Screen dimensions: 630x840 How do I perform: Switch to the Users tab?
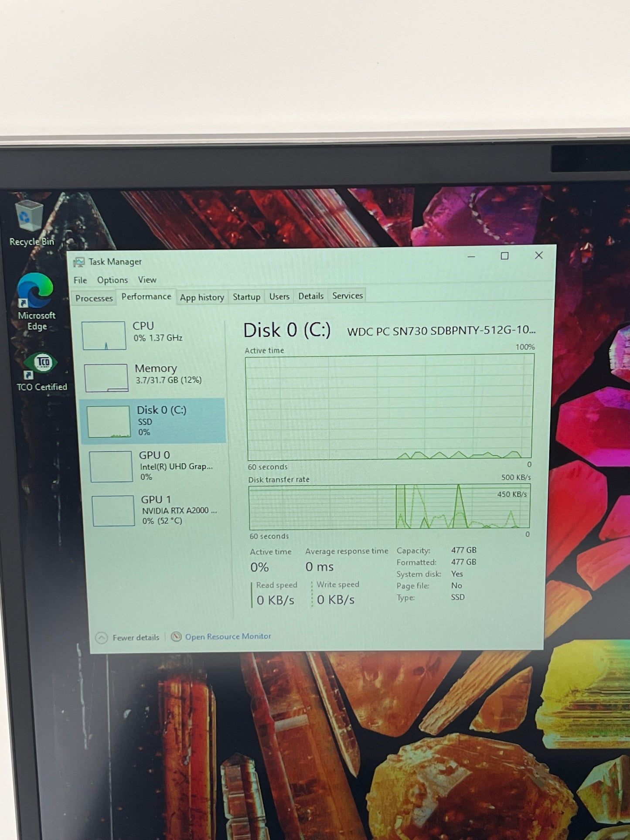279,296
